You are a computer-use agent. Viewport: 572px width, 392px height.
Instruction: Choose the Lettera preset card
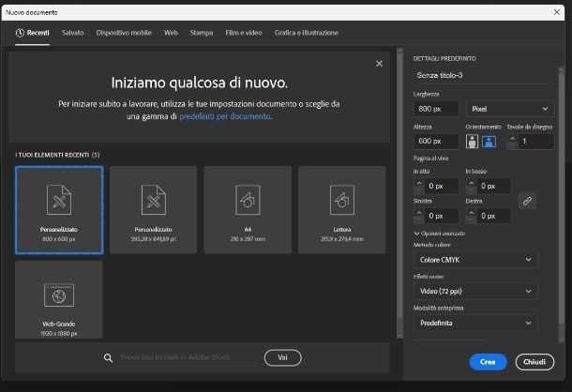click(342, 210)
